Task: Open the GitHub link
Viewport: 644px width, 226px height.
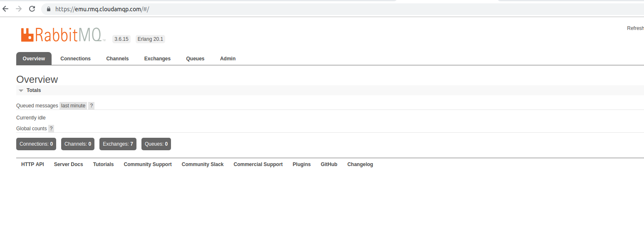Action: [329, 164]
